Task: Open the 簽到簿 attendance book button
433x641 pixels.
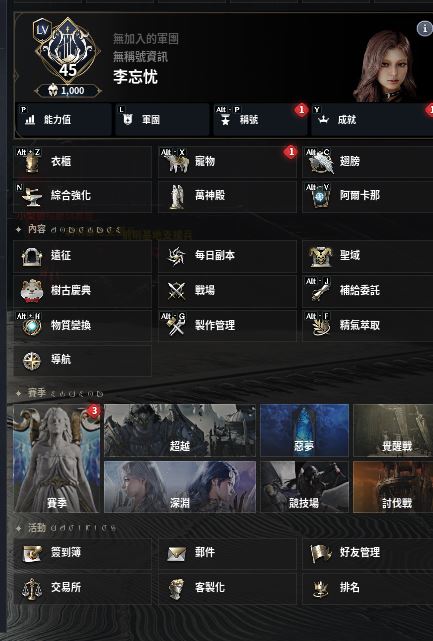Action: coord(82,554)
